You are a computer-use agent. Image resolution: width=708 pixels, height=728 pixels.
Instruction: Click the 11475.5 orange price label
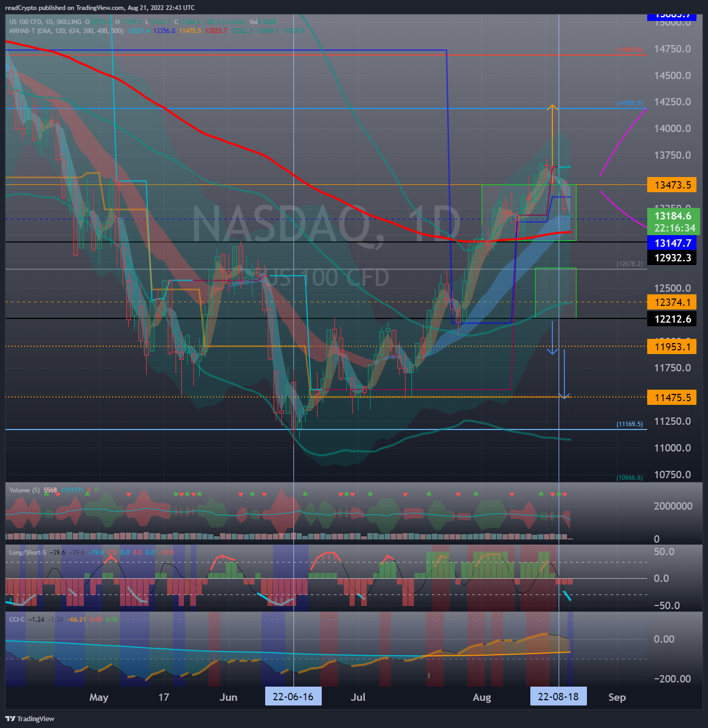pos(672,398)
